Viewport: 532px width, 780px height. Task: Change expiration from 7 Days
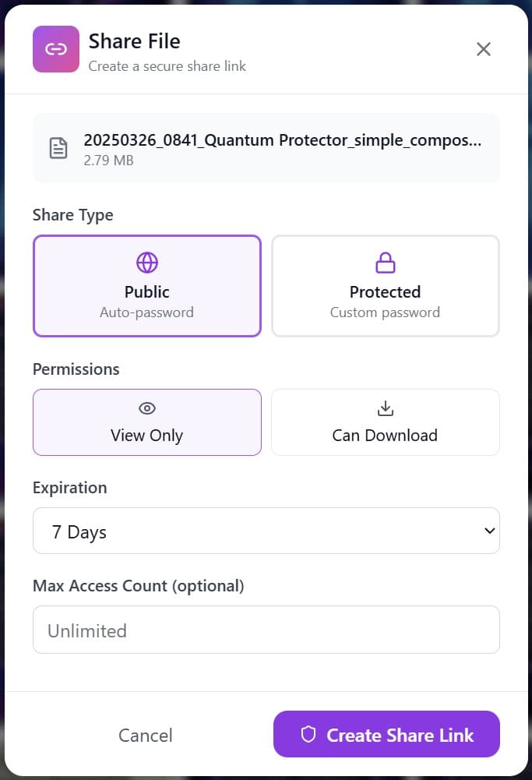pos(266,531)
